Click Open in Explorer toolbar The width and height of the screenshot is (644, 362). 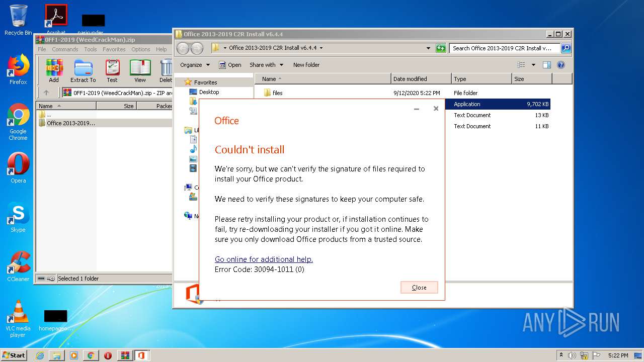pos(230,65)
